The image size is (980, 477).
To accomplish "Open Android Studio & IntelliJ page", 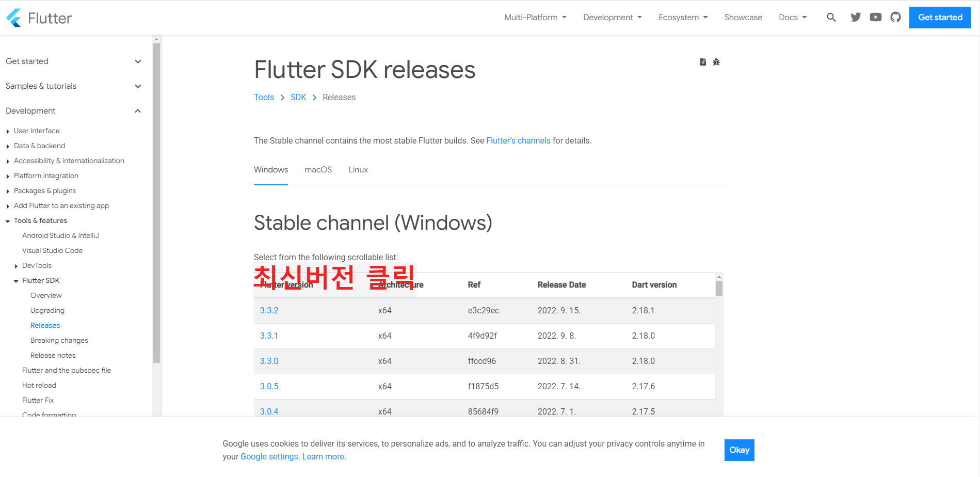I will [60, 235].
